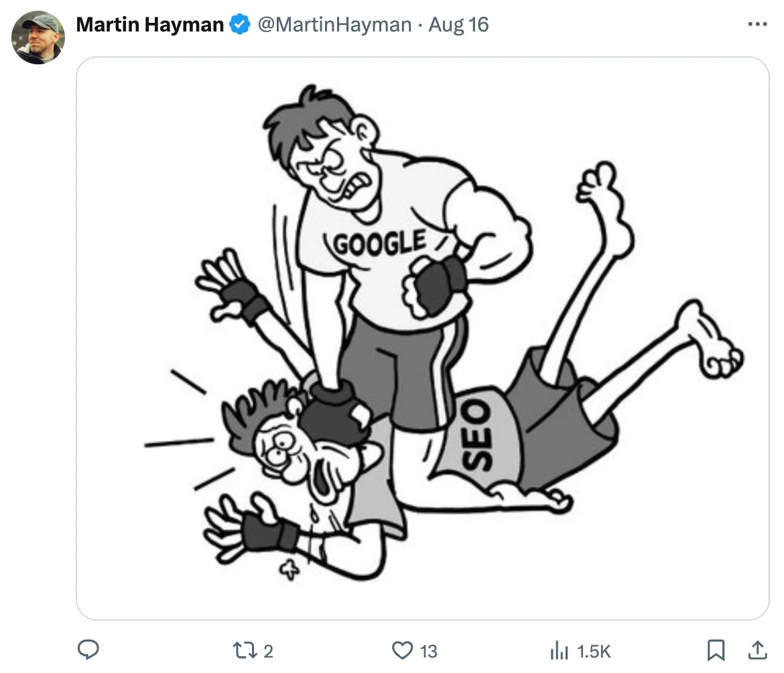Viewport: 784px width, 673px height.
Task: Open the share tweet icon
Action: (x=757, y=650)
